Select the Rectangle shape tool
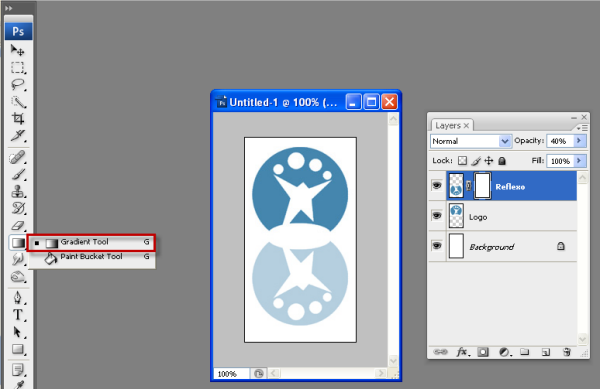 (18, 349)
